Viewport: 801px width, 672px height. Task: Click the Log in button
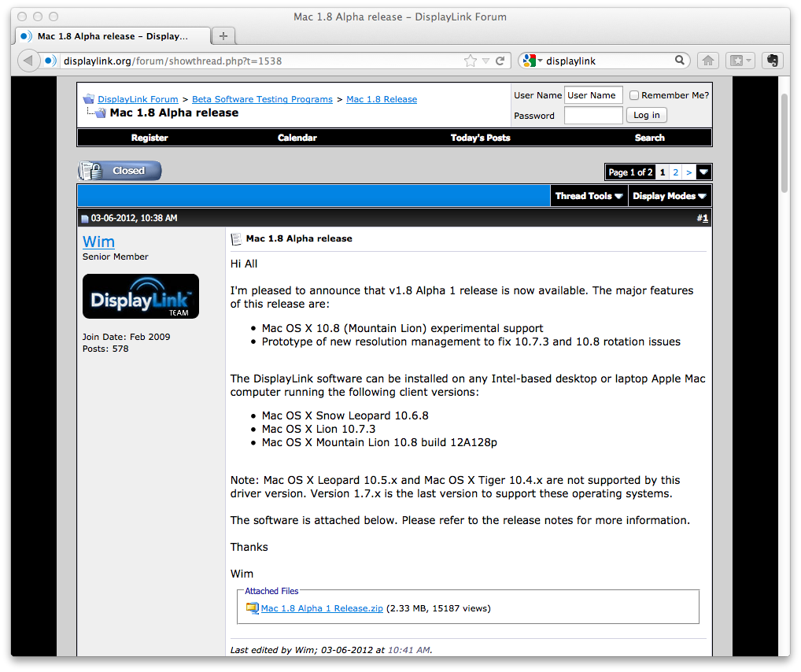tap(647, 115)
